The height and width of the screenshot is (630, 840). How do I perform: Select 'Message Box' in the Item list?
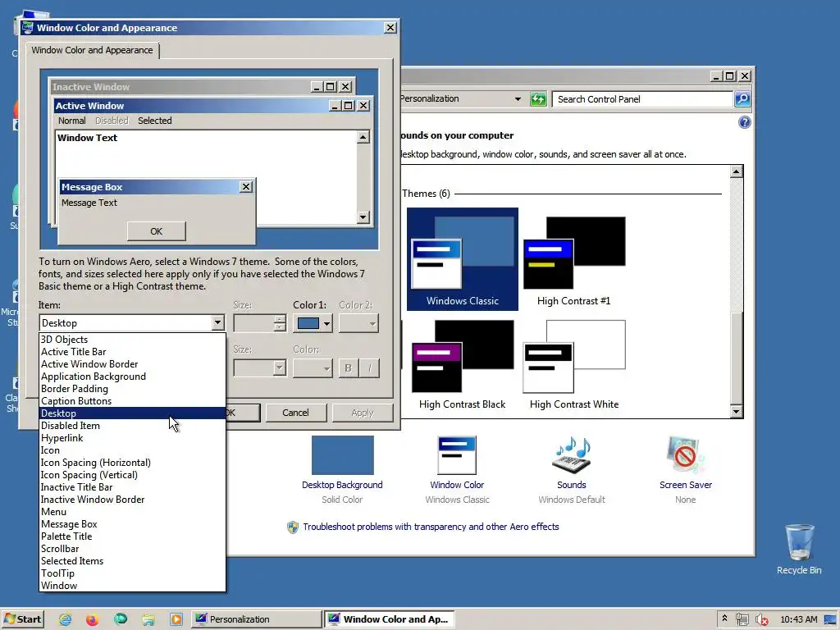click(132, 524)
